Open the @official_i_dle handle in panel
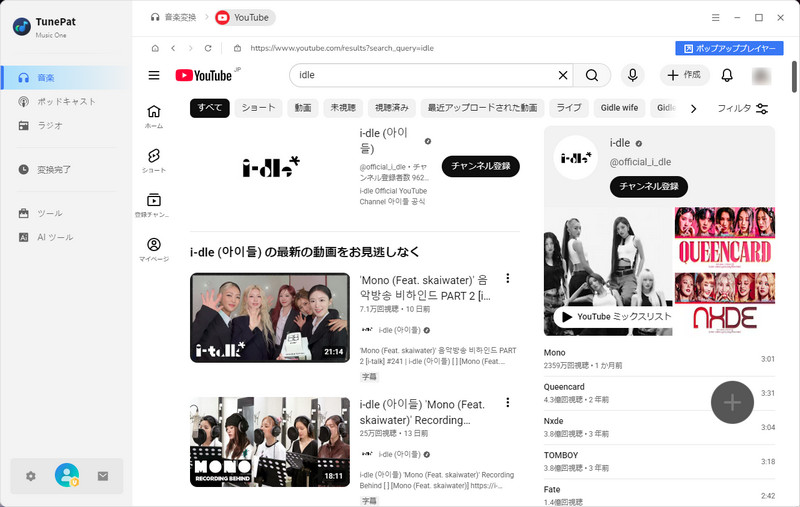The width and height of the screenshot is (800, 507). tap(640, 162)
